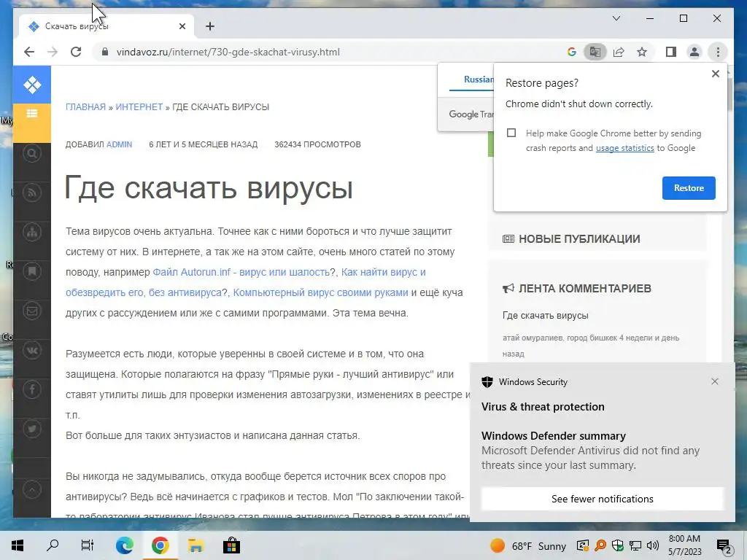Open the clock showing 8:00 AM
Screen dimensions: 747x560
(x=684, y=545)
